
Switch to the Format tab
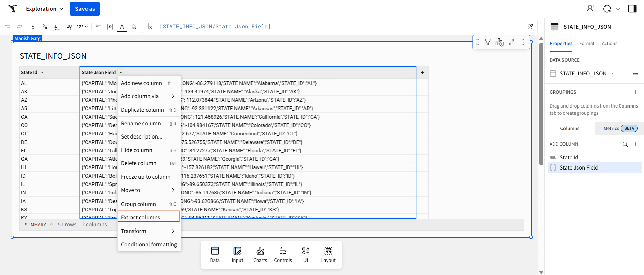tap(587, 44)
